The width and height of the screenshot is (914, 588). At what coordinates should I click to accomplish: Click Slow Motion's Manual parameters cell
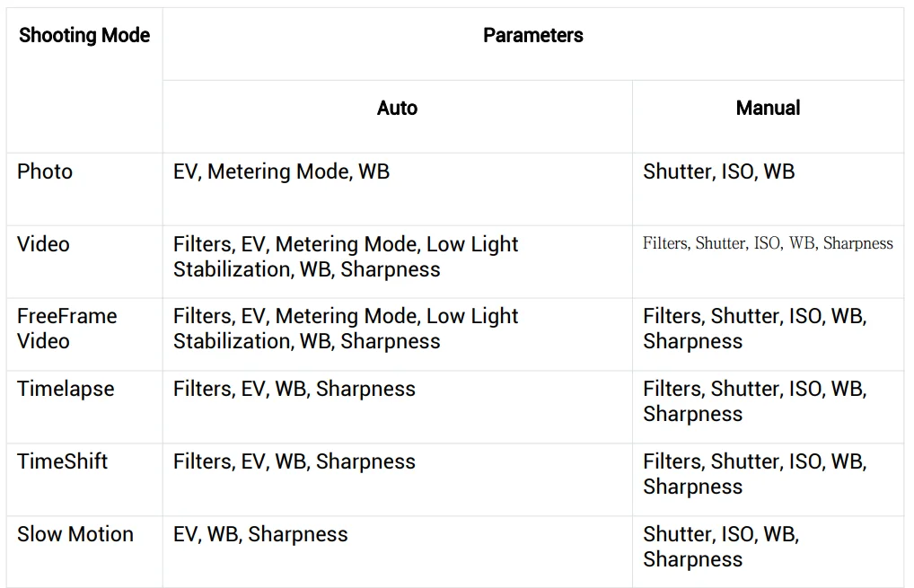[721, 547]
